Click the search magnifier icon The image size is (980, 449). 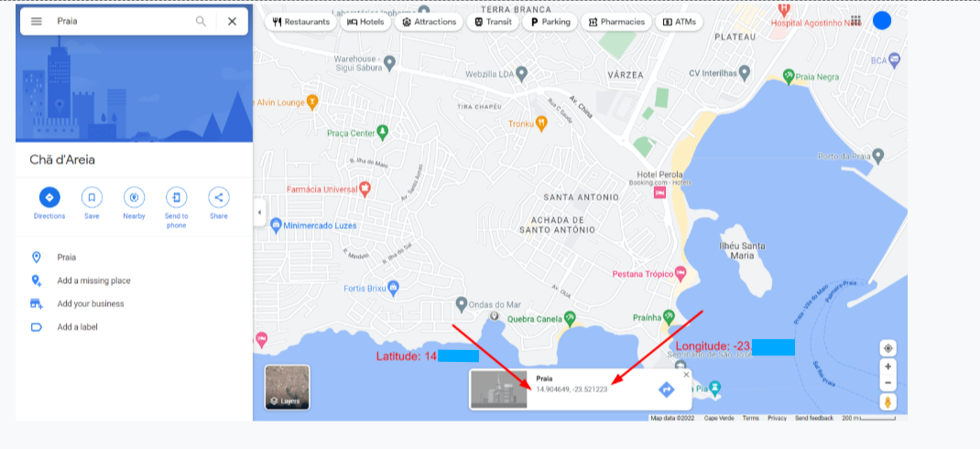(201, 21)
